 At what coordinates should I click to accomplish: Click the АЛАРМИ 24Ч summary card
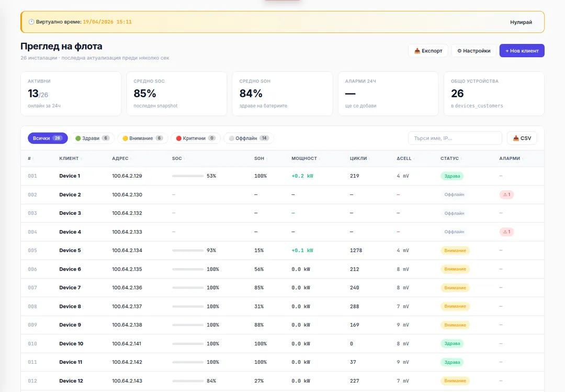pyautogui.click(x=388, y=94)
